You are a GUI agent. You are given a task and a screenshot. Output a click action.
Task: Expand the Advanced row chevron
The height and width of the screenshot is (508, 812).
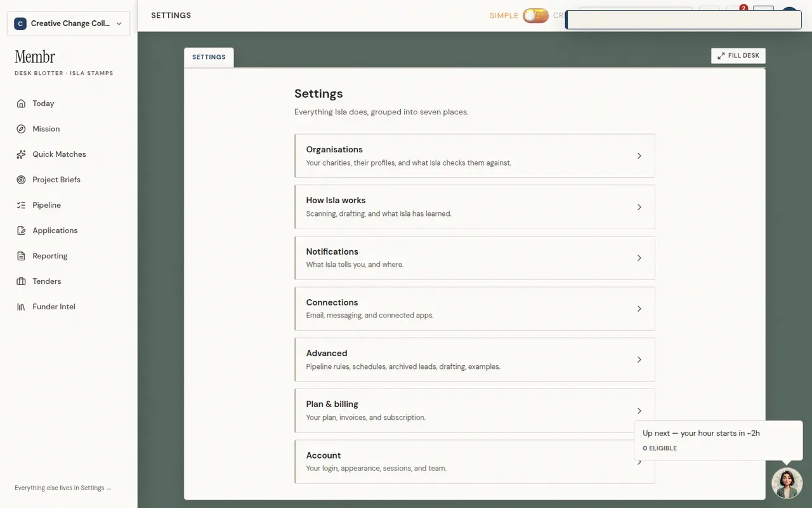639,359
